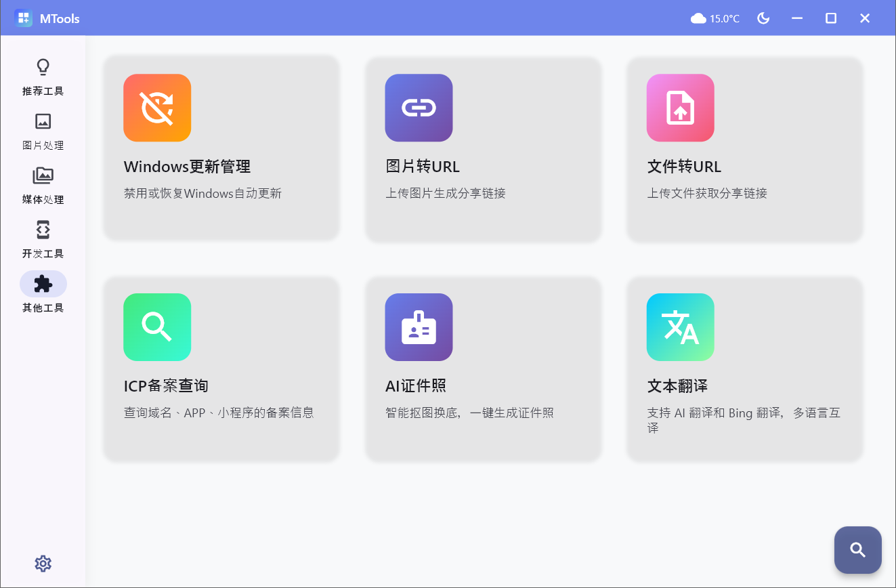The image size is (896, 588).
Task: Open the ICP备案查询 magnifier icon
Action: click(157, 327)
